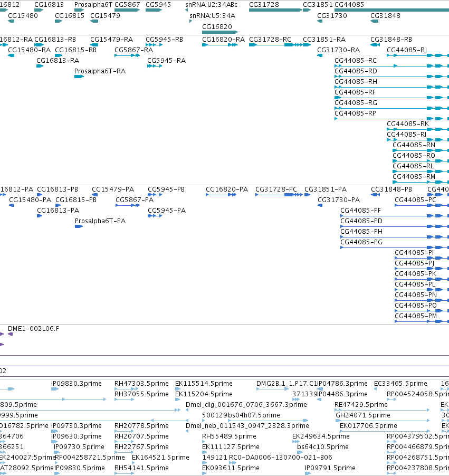
Task: Click the CG44085-RN transcript label
Action: click(414, 145)
